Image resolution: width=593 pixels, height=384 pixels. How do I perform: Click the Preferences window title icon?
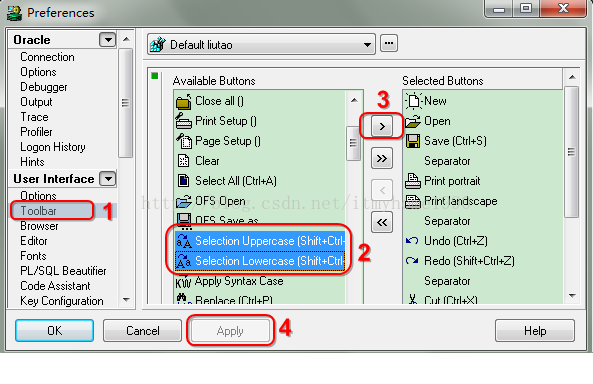[14, 13]
